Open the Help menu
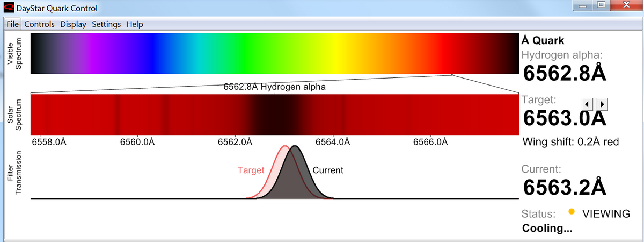 click(135, 24)
